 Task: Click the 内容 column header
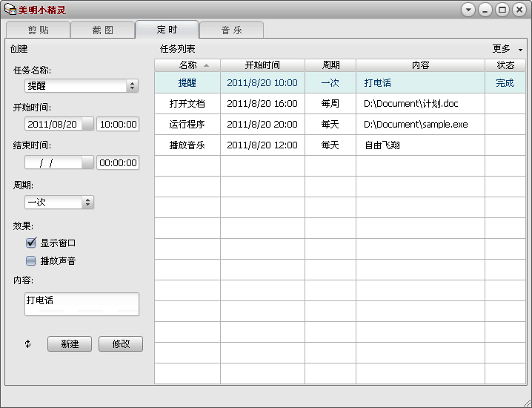(x=420, y=65)
